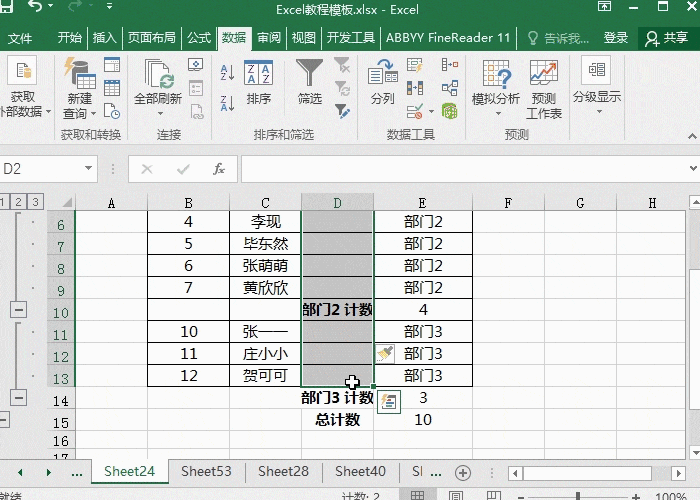Click the Undo arrow in the title bar
Screen dimensions: 700x500
pyautogui.click(x=35, y=6)
